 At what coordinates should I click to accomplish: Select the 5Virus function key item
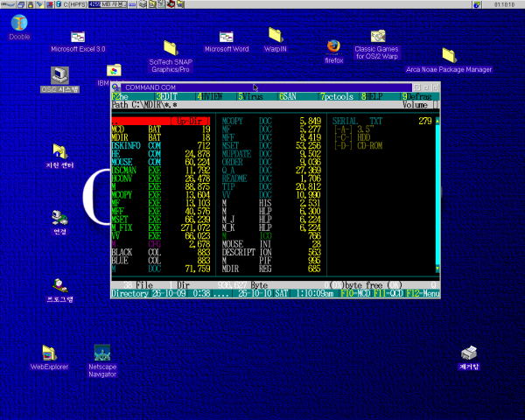coord(250,97)
